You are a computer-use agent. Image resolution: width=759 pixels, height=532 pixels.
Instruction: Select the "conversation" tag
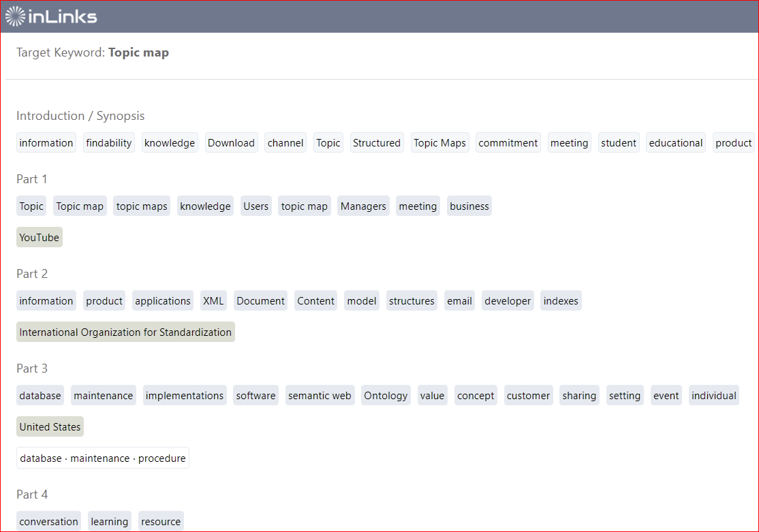[48, 521]
